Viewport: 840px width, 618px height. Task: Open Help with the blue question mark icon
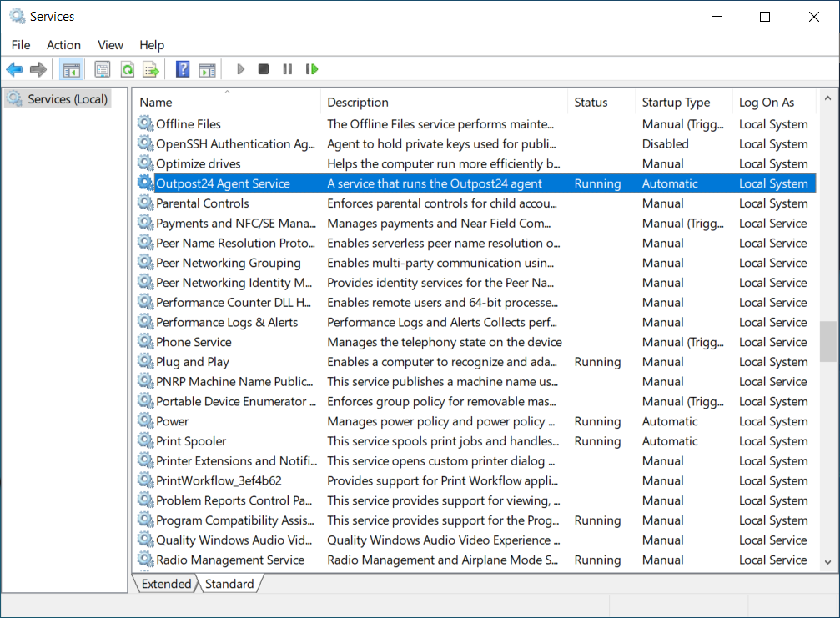tap(183, 69)
